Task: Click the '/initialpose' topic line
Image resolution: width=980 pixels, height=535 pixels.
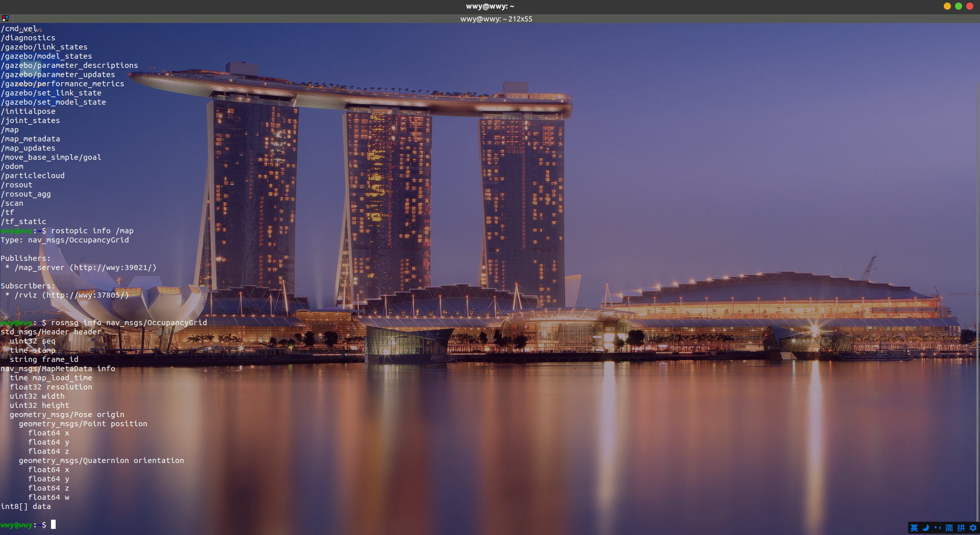Action: pos(28,111)
